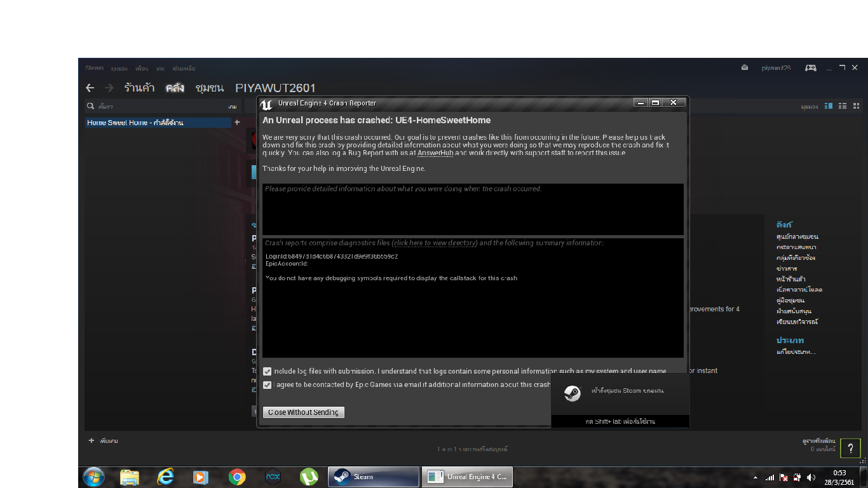Click the library search field
The image size is (868, 488).
coord(162,106)
